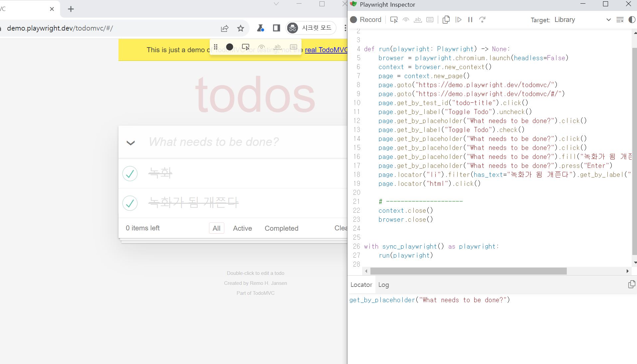
Task: Click the Copy code icon in Inspector toolbar
Action: point(446,20)
